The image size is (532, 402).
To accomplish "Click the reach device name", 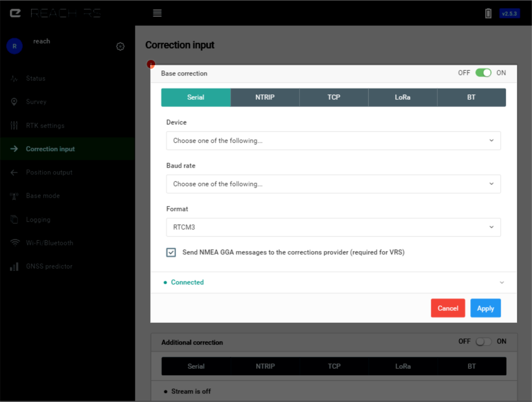I will pyautogui.click(x=42, y=41).
